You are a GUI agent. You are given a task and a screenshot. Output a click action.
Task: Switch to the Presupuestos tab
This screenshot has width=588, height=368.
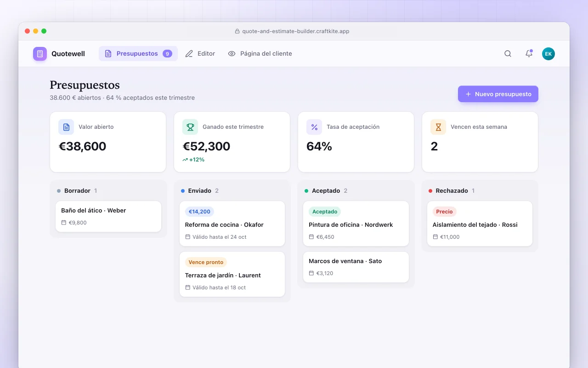point(138,54)
